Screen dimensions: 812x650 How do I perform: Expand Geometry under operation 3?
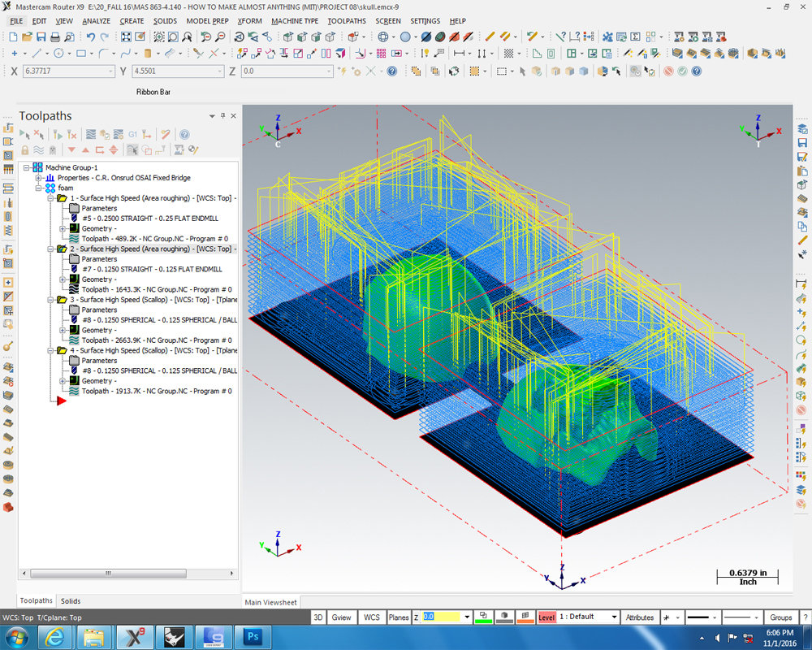pos(63,330)
